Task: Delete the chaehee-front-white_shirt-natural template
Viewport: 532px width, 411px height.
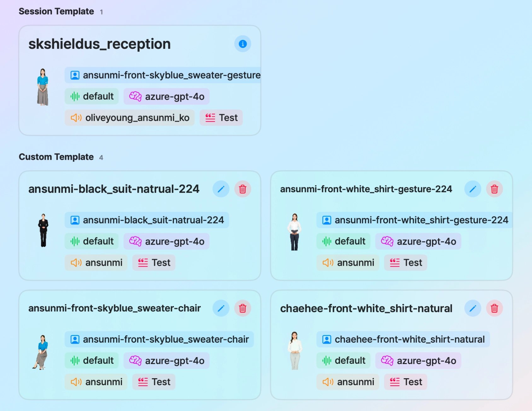Action: (x=494, y=308)
